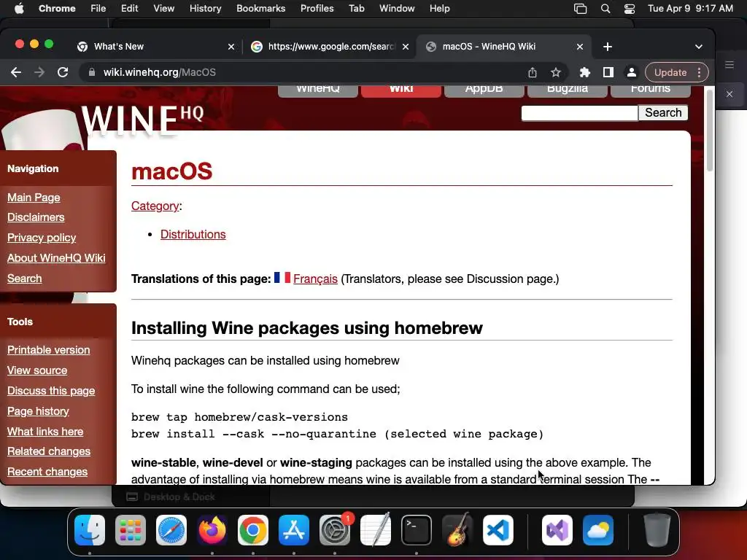This screenshot has height=560, width=747.
Task: Open the Distributions category link
Action: (193, 235)
